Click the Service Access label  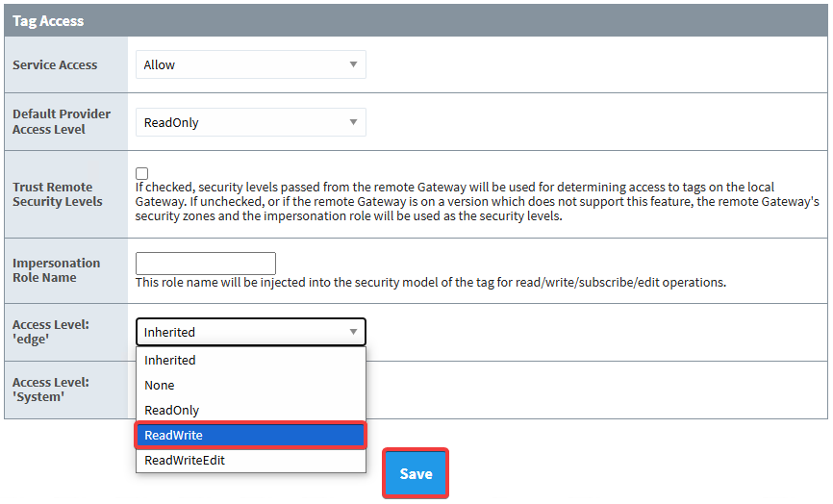[55, 64]
